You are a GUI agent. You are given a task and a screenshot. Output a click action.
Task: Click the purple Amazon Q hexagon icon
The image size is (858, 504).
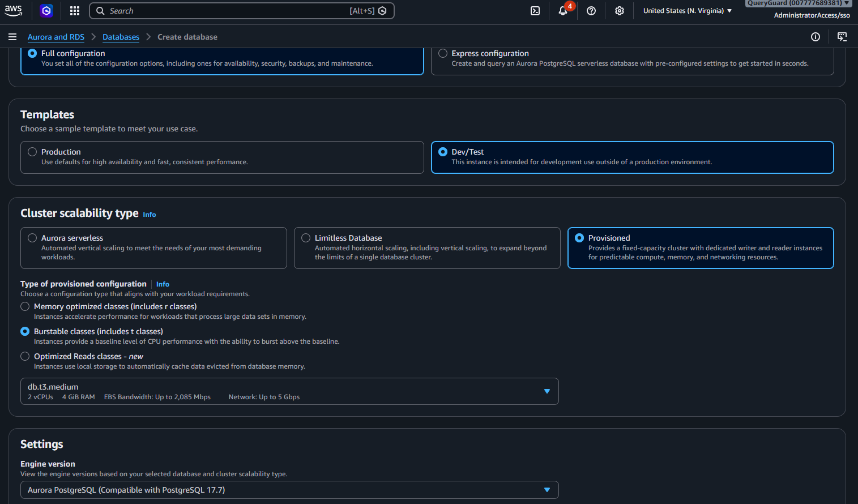[46, 11]
